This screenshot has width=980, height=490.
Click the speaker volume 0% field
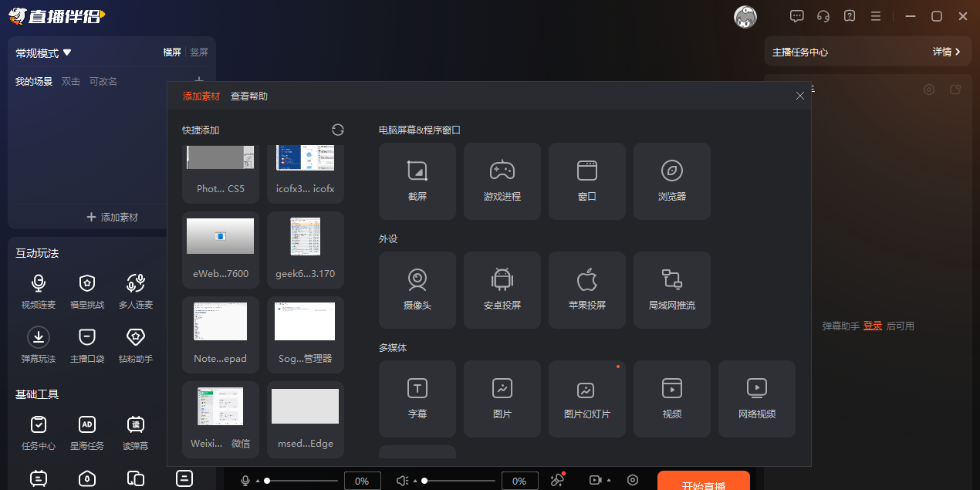[x=520, y=481]
